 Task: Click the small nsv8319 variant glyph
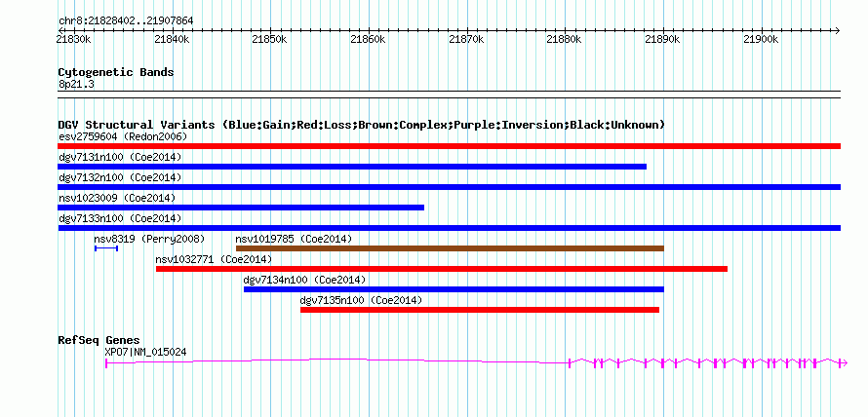click(x=106, y=248)
